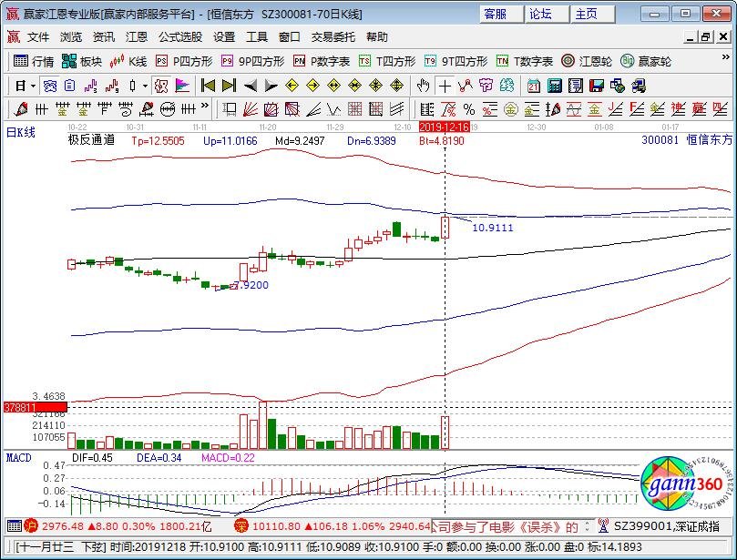737x560 pixels.
Task: Click the yellow horizontal expand diamond icon
Action: tap(333, 86)
